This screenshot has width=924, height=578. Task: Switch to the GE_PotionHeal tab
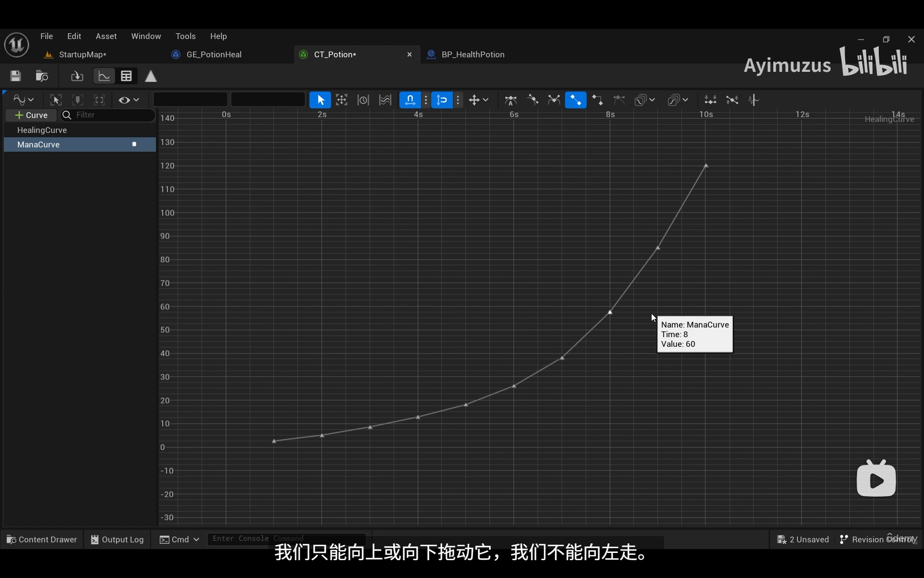coord(214,54)
